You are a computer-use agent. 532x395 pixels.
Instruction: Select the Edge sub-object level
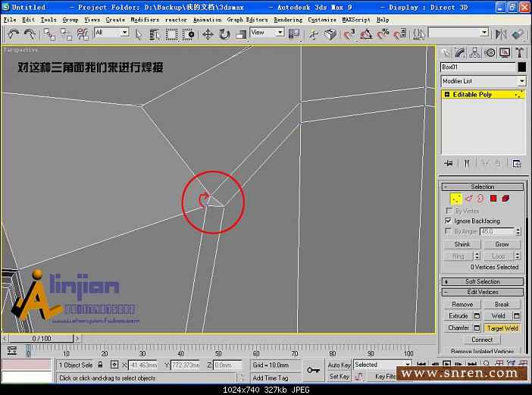(469, 199)
